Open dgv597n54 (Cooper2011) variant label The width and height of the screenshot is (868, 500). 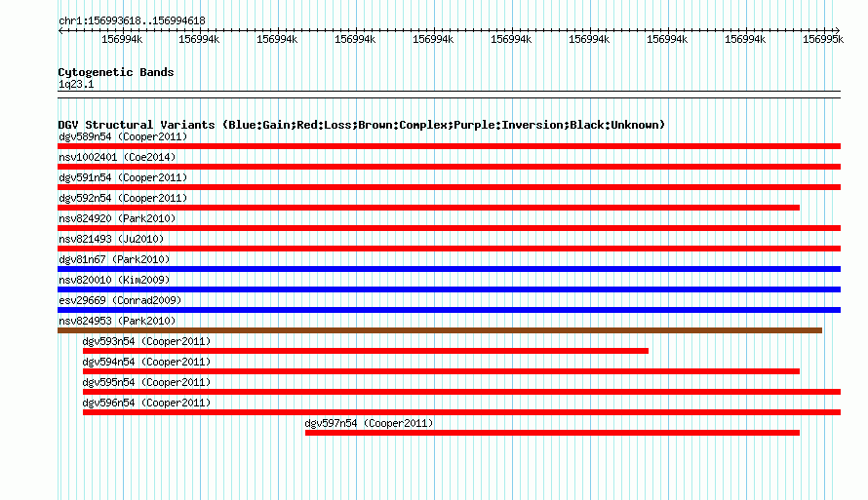tap(370, 423)
